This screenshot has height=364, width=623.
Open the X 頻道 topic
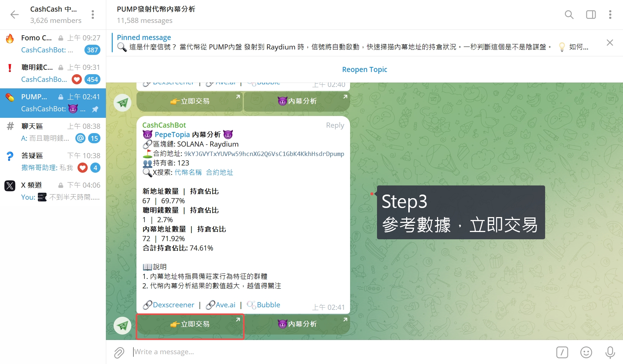tap(53, 191)
